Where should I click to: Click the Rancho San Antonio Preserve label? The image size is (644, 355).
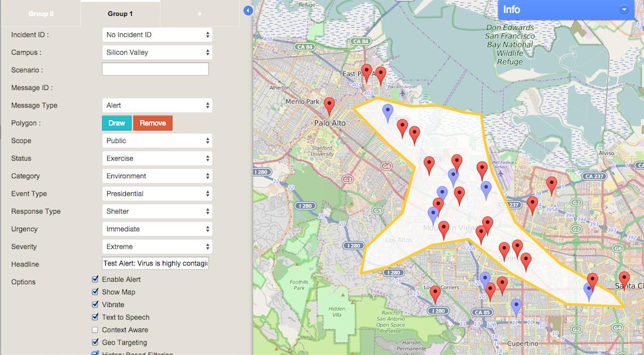pyautogui.click(x=390, y=322)
